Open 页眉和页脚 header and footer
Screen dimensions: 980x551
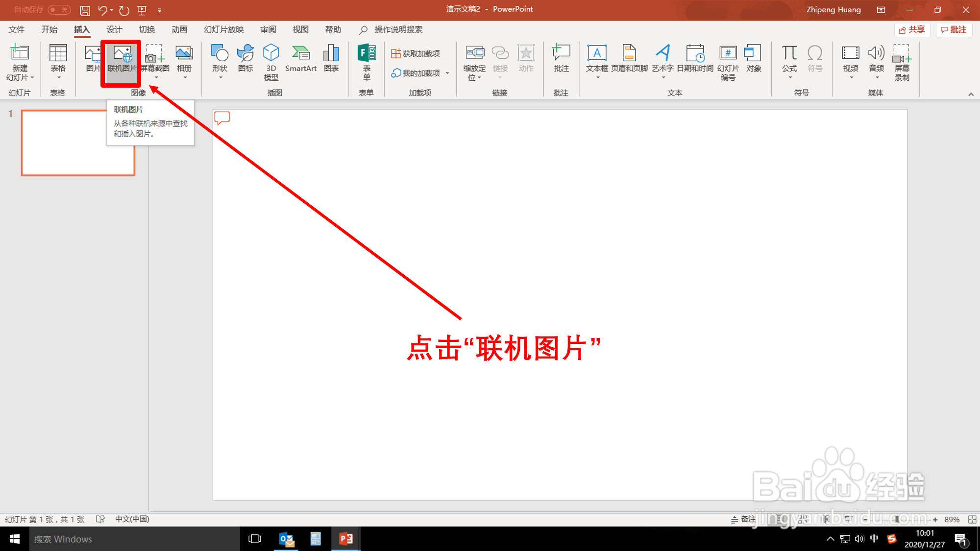pos(629,59)
